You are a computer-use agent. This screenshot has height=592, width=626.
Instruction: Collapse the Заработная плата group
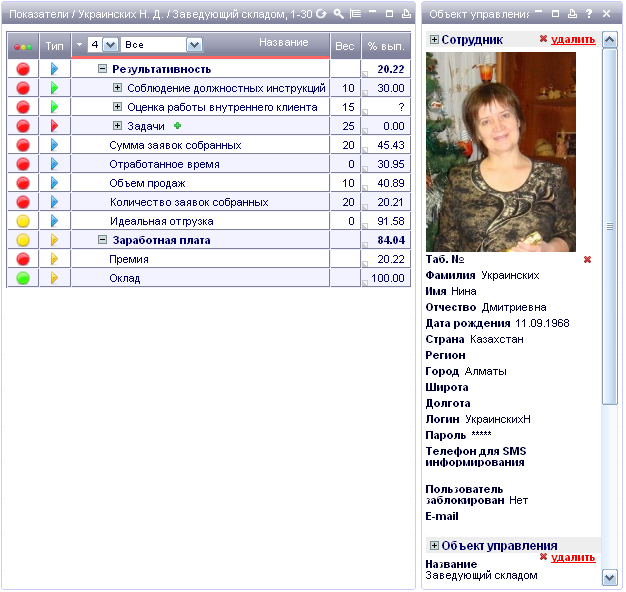pos(102,240)
